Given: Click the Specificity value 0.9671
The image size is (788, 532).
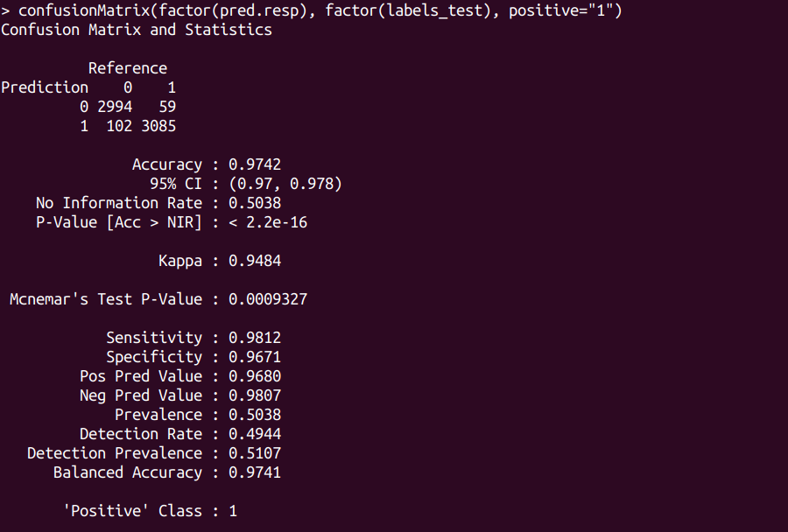Looking at the screenshot, I should (x=255, y=357).
